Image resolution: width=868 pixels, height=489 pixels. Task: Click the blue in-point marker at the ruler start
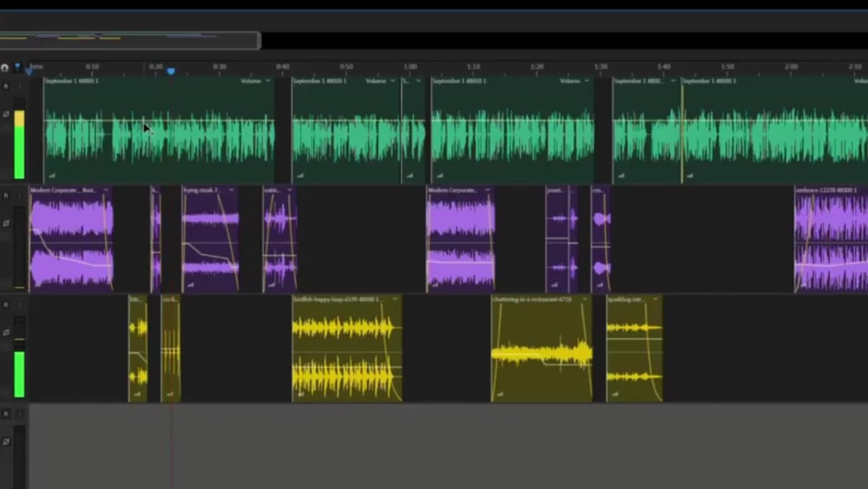(30, 69)
